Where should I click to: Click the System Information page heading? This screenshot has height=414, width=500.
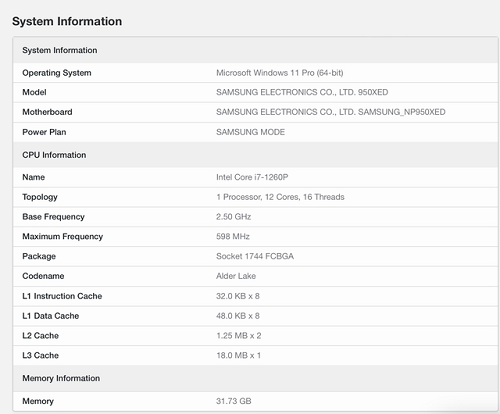[x=67, y=21]
